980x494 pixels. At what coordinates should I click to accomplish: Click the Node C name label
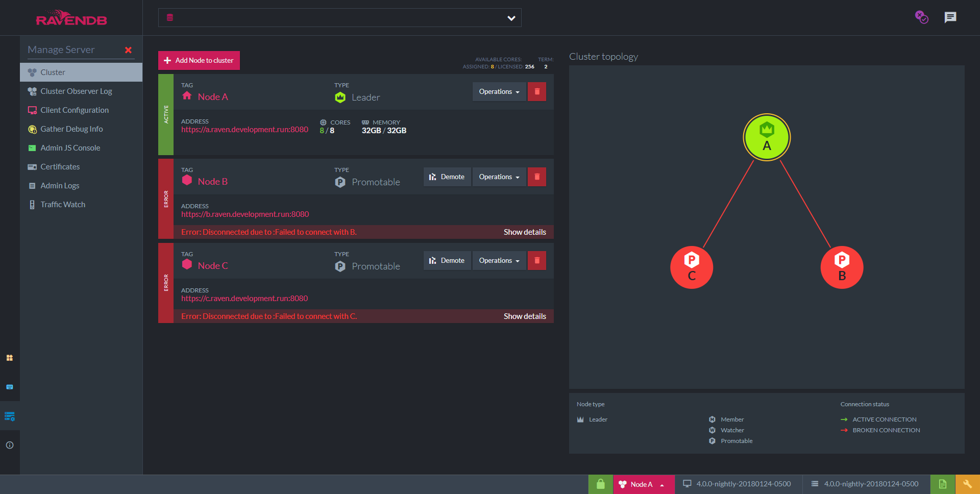(213, 266)
